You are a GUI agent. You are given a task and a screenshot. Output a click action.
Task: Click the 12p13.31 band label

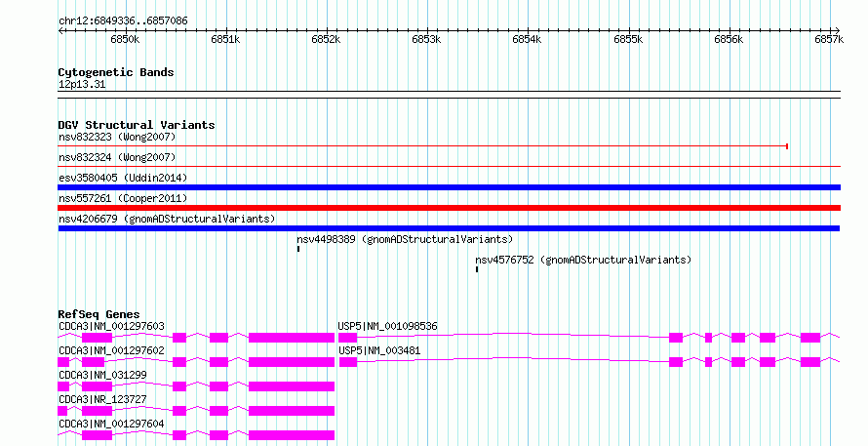tap(82, 85)
